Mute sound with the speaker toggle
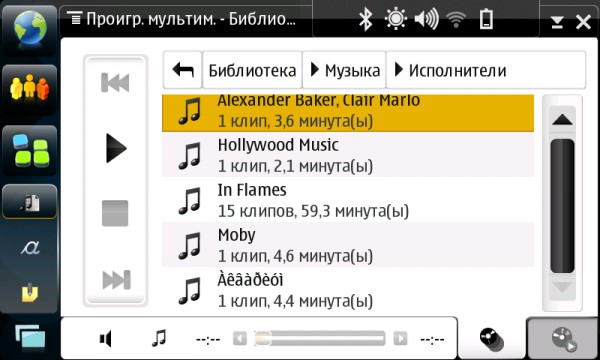This screenshot has height=360, width=600. [x=106, y=339]
